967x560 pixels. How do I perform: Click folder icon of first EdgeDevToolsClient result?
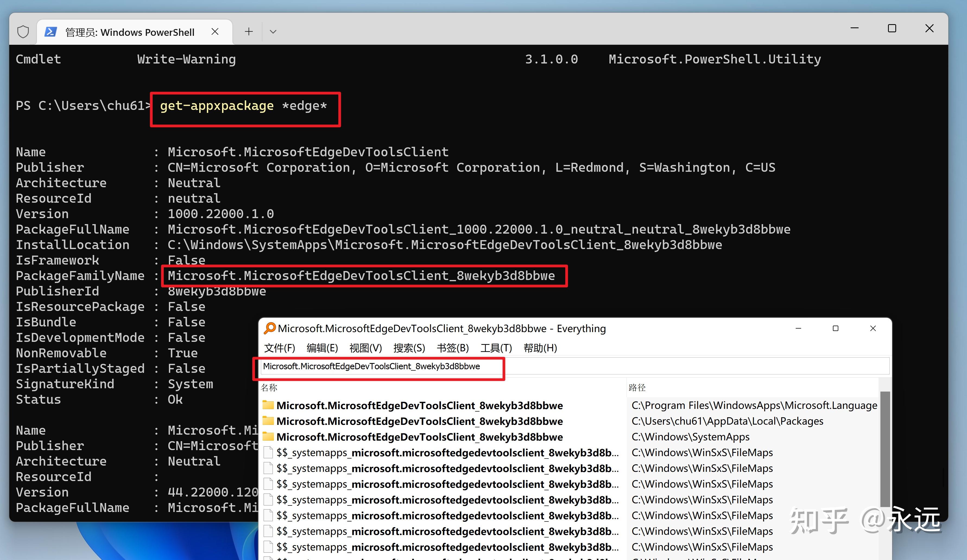[268, 405]
